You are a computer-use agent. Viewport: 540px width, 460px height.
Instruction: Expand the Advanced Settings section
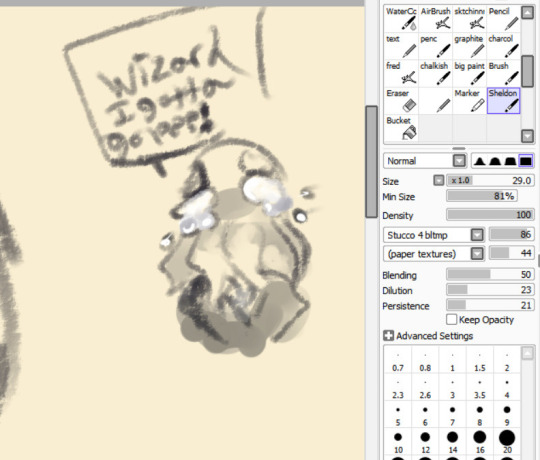[388, 336]
